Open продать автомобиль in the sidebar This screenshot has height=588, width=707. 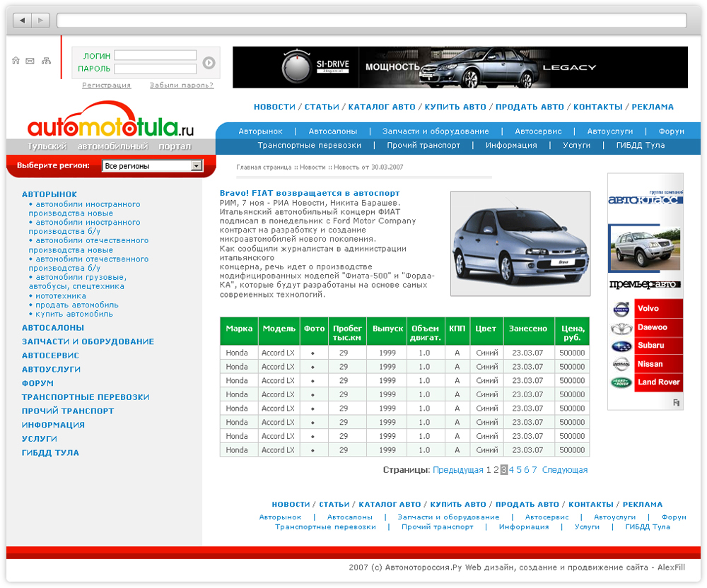click(x=76, y=305)
